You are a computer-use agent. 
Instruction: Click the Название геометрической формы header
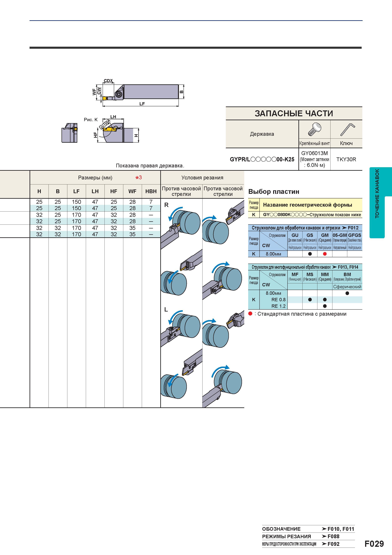point(307,205)
